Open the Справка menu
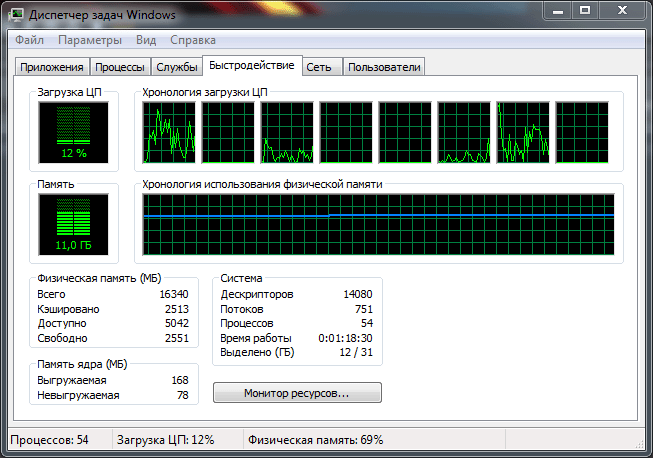 pos(193,40)
